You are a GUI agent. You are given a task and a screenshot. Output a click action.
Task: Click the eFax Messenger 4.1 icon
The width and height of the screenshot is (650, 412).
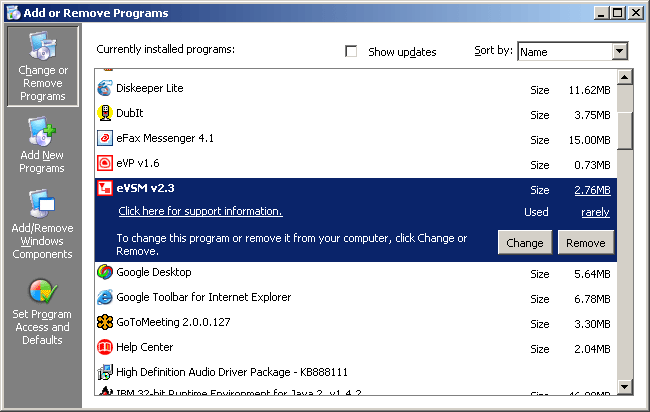tap(105, 138)
